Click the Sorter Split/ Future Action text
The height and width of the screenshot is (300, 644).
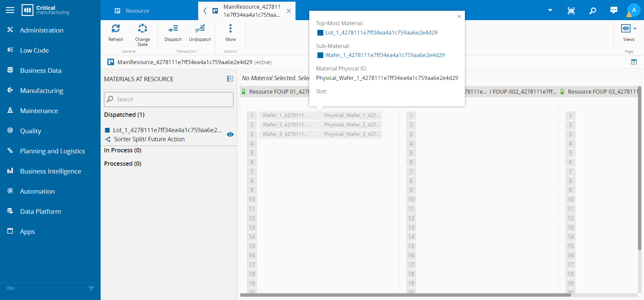tap(149, 139)
